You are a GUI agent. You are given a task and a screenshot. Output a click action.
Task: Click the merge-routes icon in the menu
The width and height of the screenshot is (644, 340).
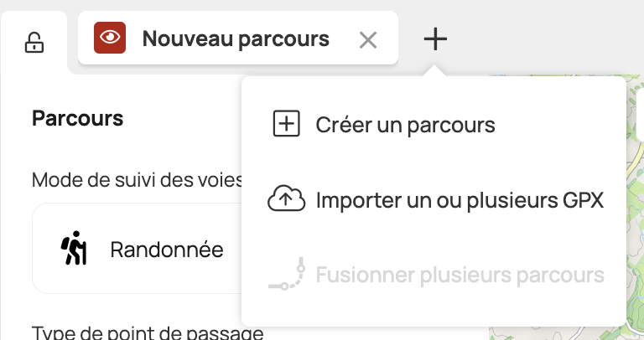287,275
